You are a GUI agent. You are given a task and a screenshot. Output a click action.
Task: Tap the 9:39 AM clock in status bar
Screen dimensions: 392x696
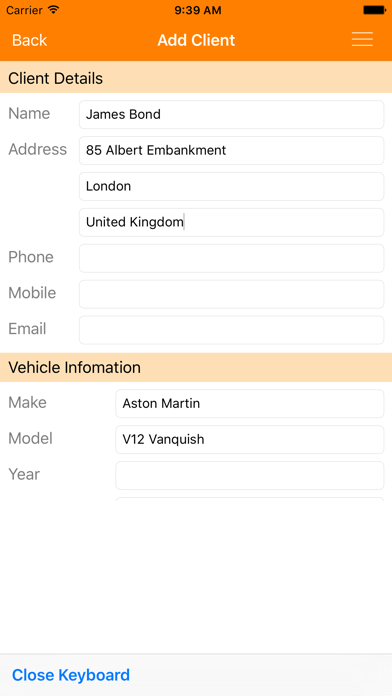[198, 10]
